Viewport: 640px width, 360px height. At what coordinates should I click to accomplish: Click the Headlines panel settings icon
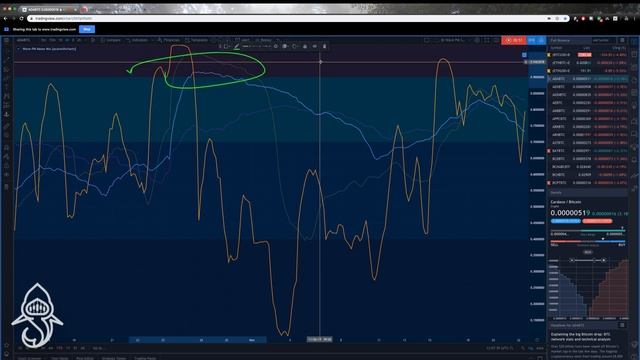pyautogui.click(x=622, y=325)
